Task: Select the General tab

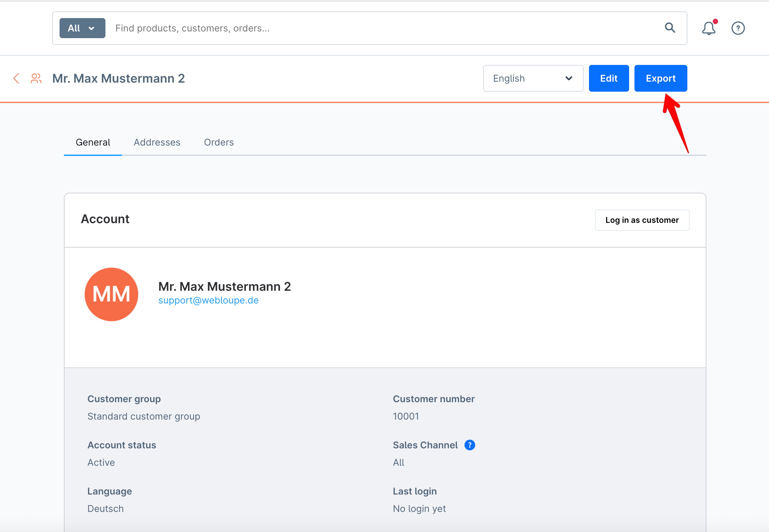Action: pyautogui.click(x=93, y=142)
